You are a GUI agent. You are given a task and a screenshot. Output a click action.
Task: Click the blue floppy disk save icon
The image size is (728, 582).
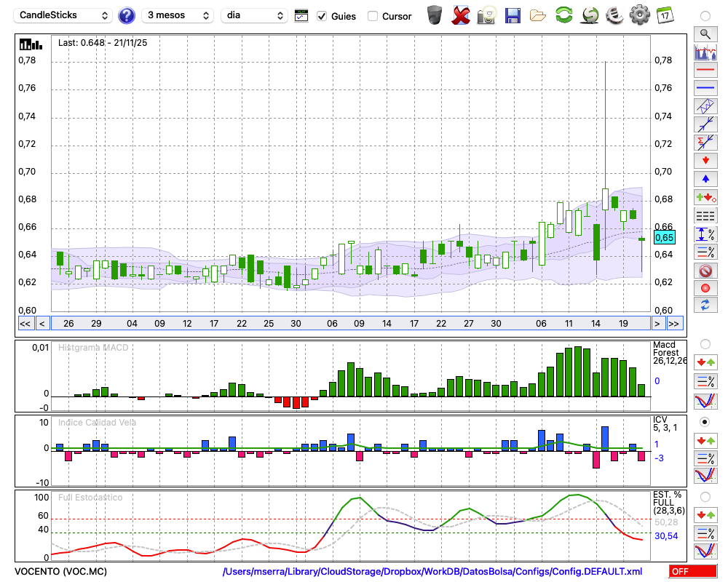513,15
